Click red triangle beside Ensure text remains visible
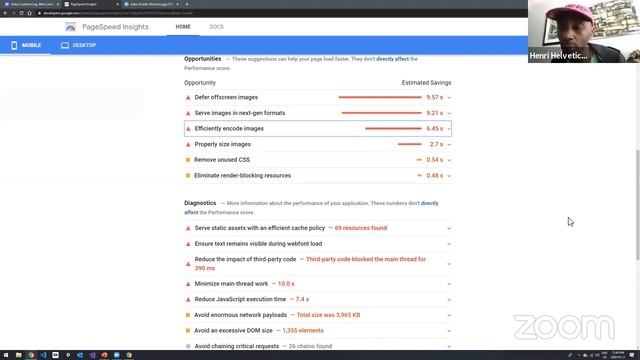The height and width of the screenshot is (360, 640). pyautogui.click(x=188, y=244)
